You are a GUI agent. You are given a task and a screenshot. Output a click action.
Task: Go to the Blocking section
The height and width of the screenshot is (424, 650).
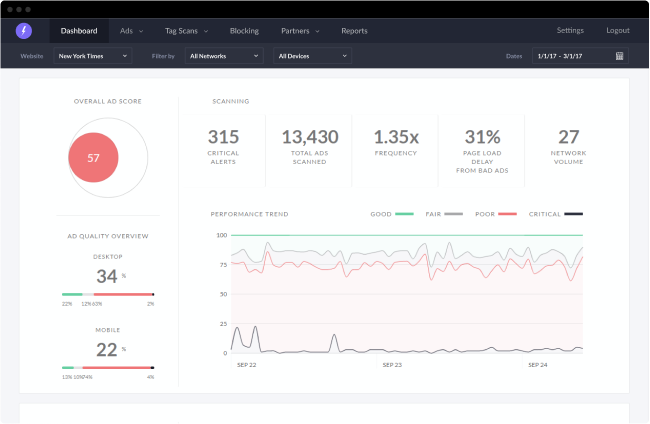pyautogui.click(x=243, y=31)
